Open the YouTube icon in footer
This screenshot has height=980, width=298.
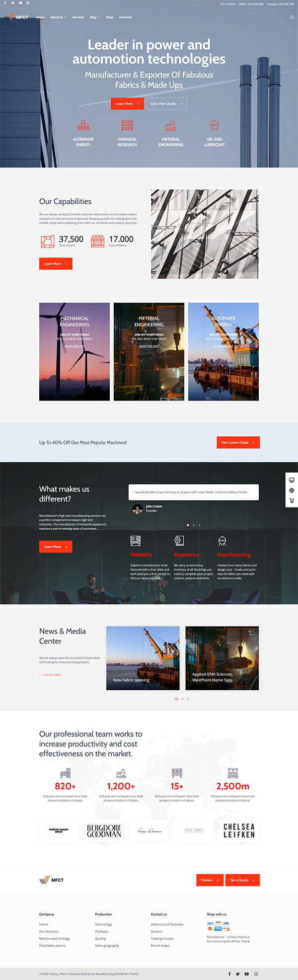[246, 974]
